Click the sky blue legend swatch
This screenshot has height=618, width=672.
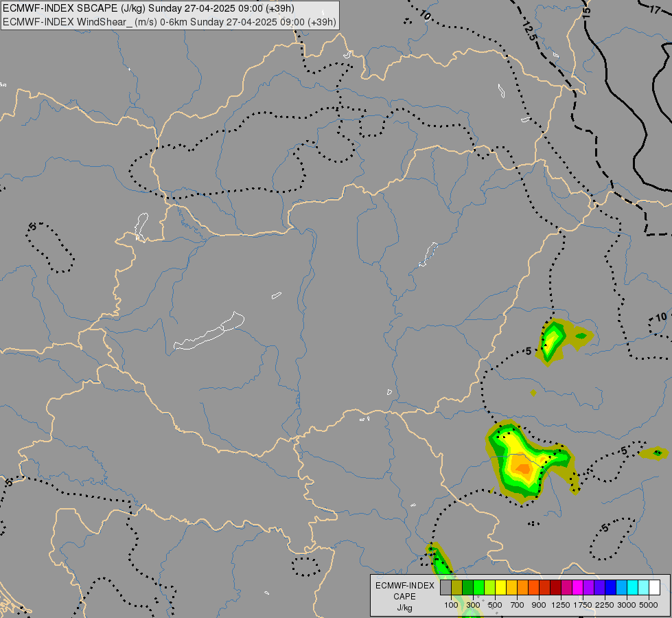click(621, 588)
